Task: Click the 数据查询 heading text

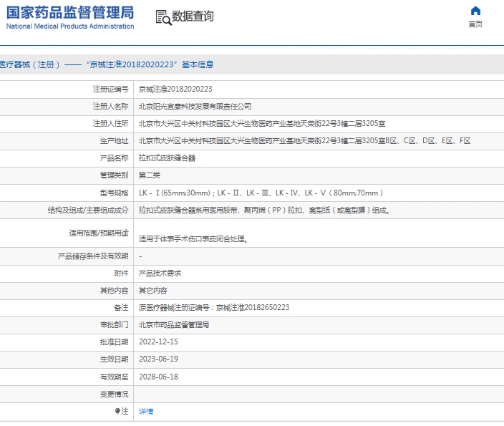Action: 193,16
